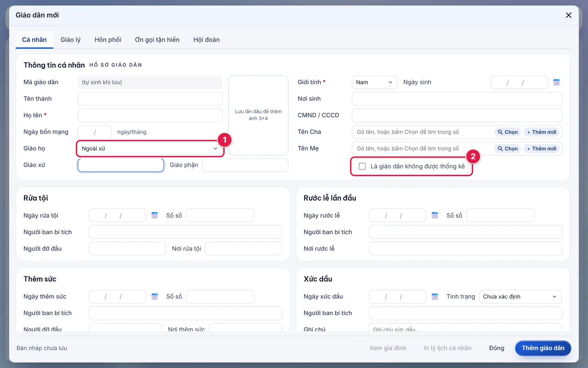Click the Đóng button
This screenshot has height=368, width=588.
[x=496, y=348]
